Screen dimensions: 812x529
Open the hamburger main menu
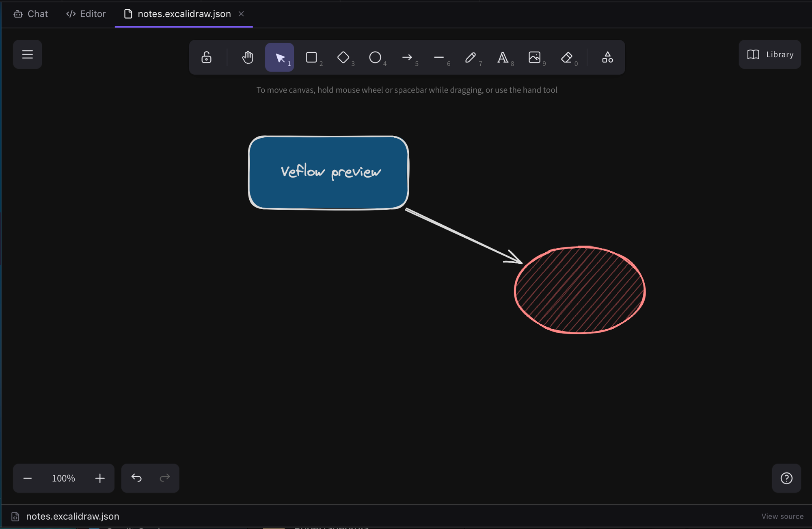27,54
